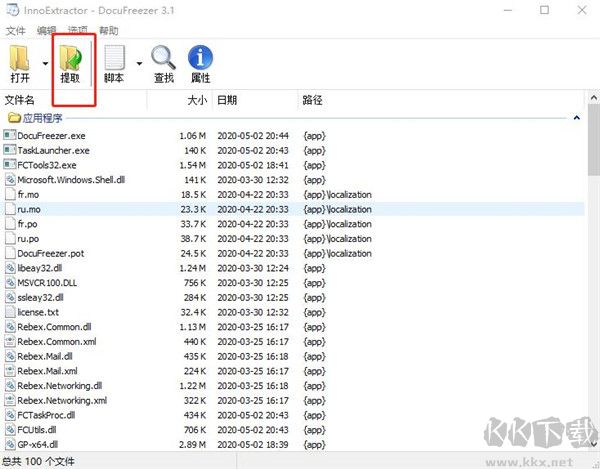This screenshot has width=600, height=469.
Task: Click the FCTaskProc.dll file name
Action: coord(46,415)
